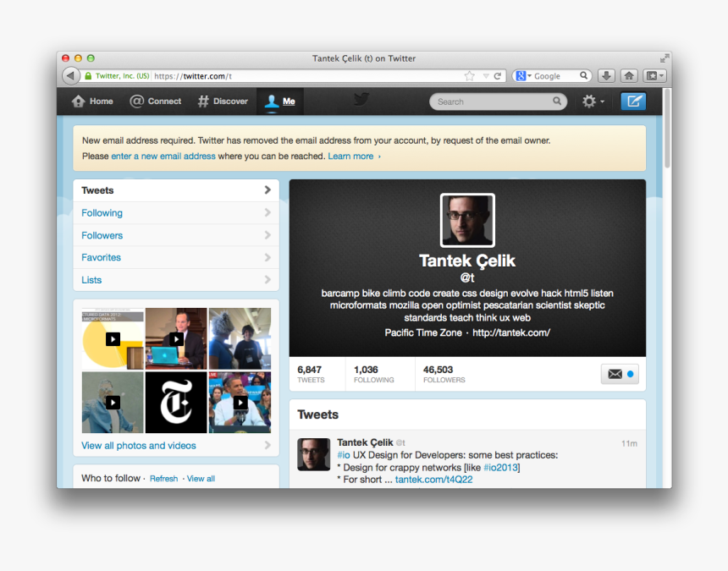728x571 pixels.
Task: Click the browser vertical scrollbar
Action: 667,129
